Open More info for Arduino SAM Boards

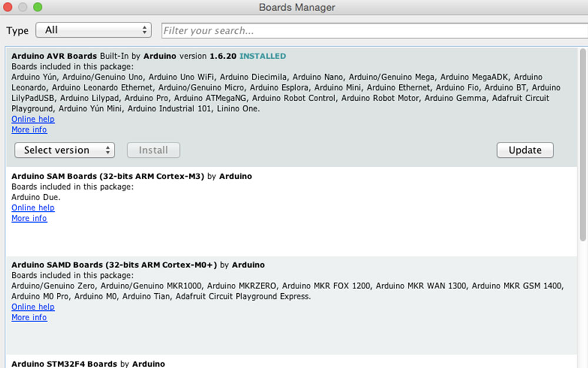point(29,218)
